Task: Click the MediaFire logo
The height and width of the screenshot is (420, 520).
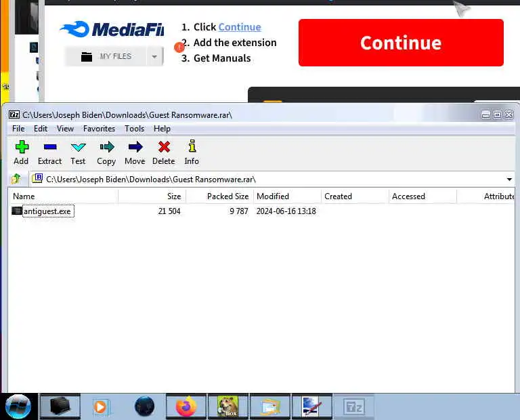Action: tap(112, 29)
